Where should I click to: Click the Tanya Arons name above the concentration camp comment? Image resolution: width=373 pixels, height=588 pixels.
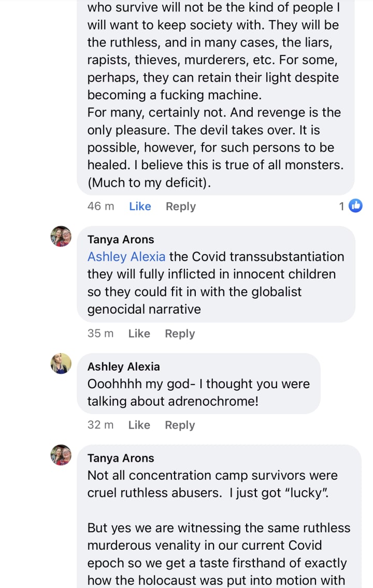(121, 459)
